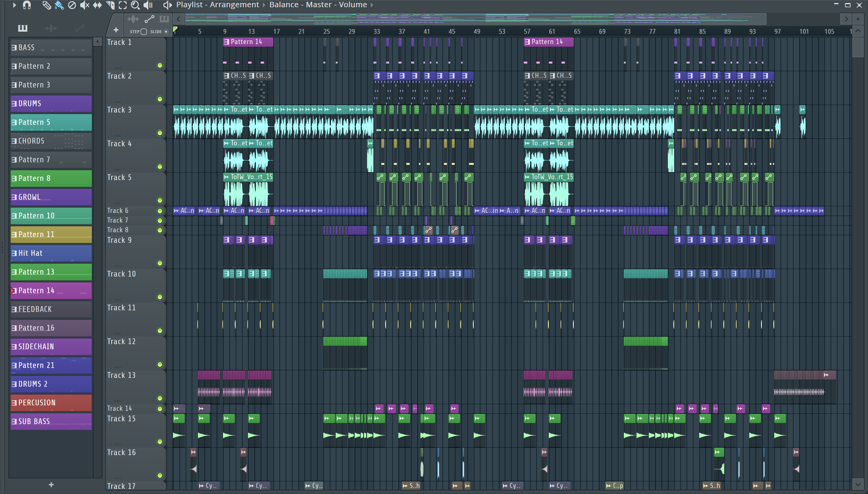
Task: Add new pattern with bottom plus button
Action: 51,484
